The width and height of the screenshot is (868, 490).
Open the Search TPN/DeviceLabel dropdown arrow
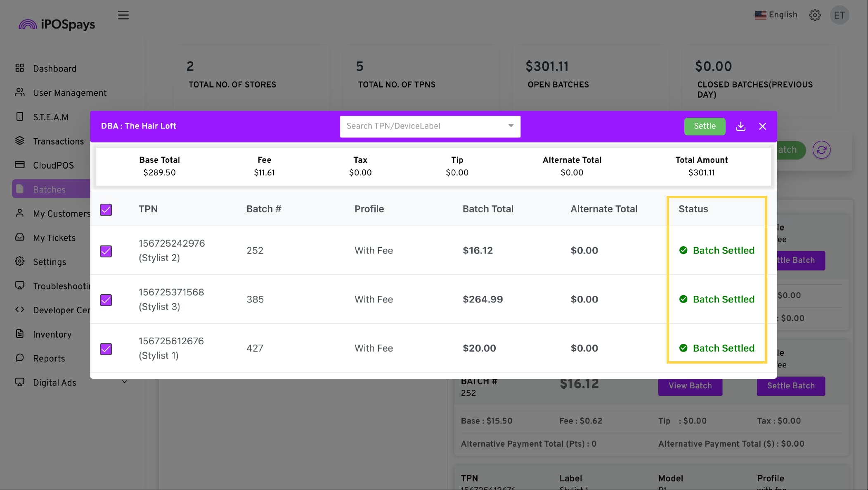[x=511, y=126]
